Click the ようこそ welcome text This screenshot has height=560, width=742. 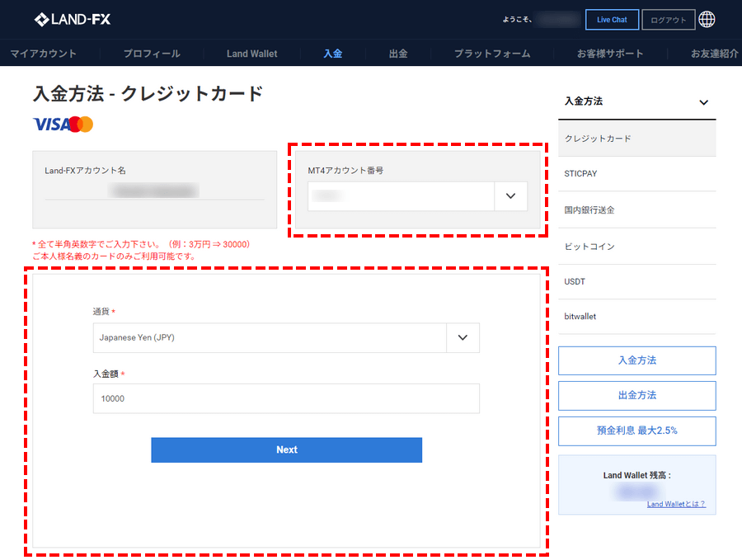click(517, 20)
